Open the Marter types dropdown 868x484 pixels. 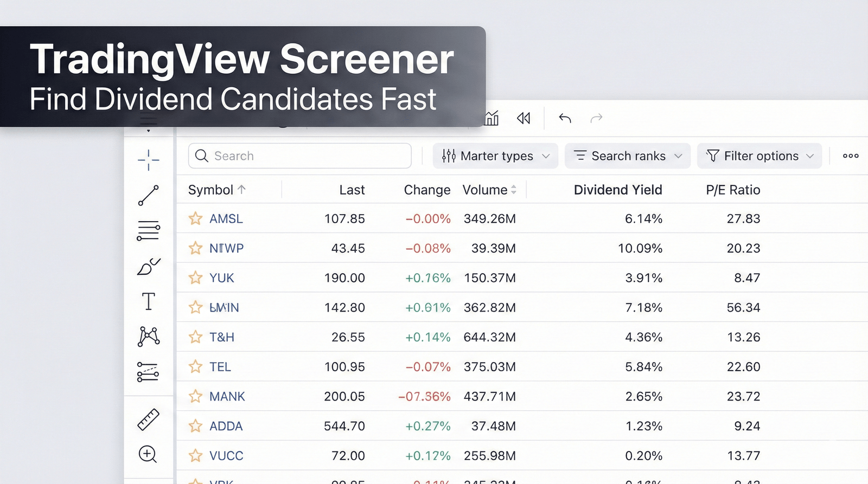coord(494,156)
